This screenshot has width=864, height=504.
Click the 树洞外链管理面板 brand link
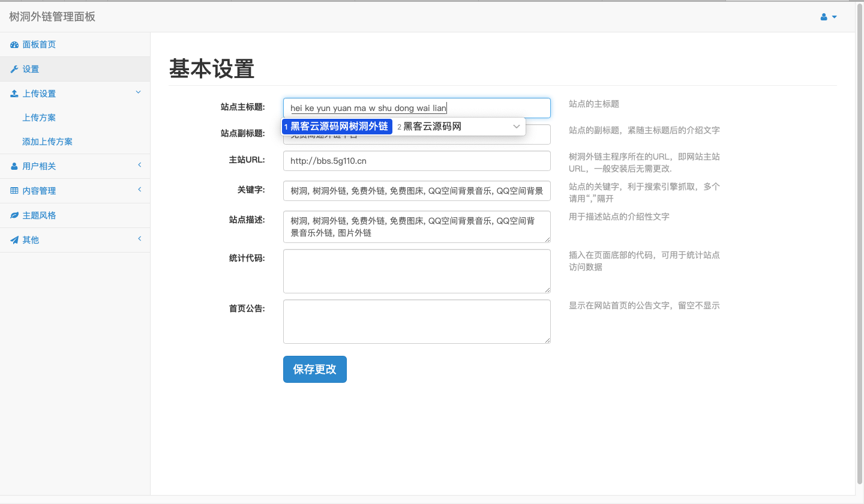[52, 17]
